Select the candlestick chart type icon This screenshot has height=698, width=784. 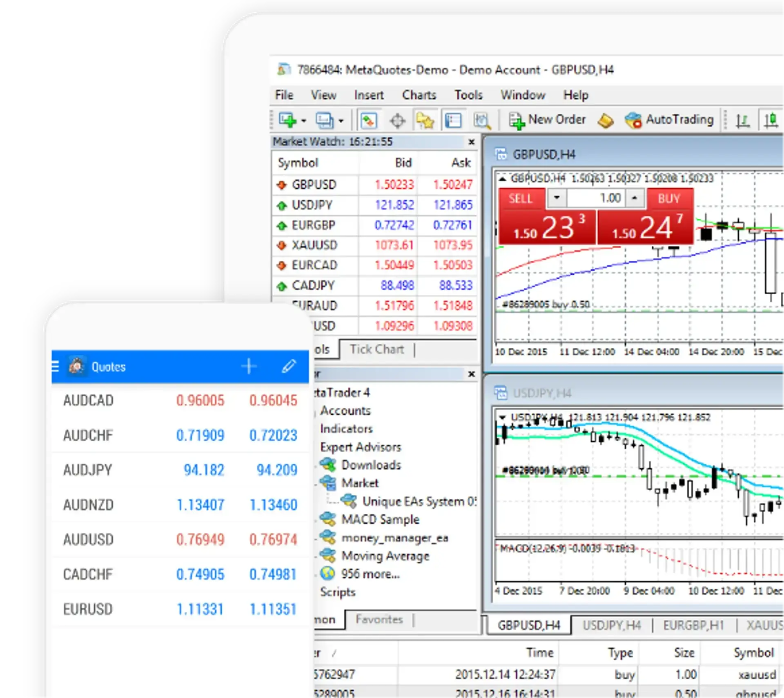pos(771,121)
